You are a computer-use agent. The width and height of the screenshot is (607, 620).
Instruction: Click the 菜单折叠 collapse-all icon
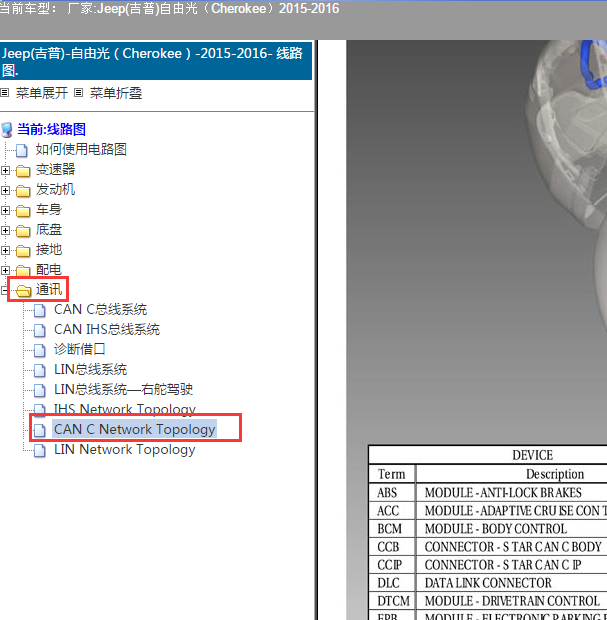tap(79, 93)
